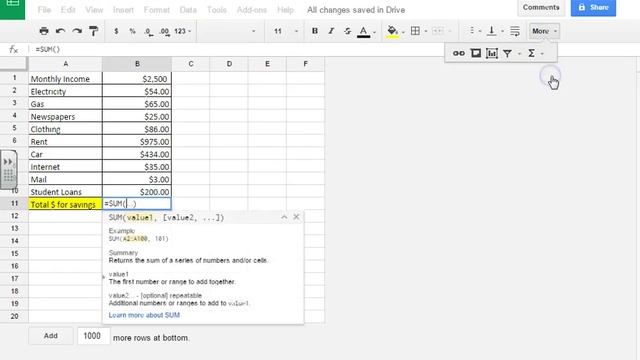Toggle bold formatting
Viewport: 640px width, 360px height.
[315, 31]
